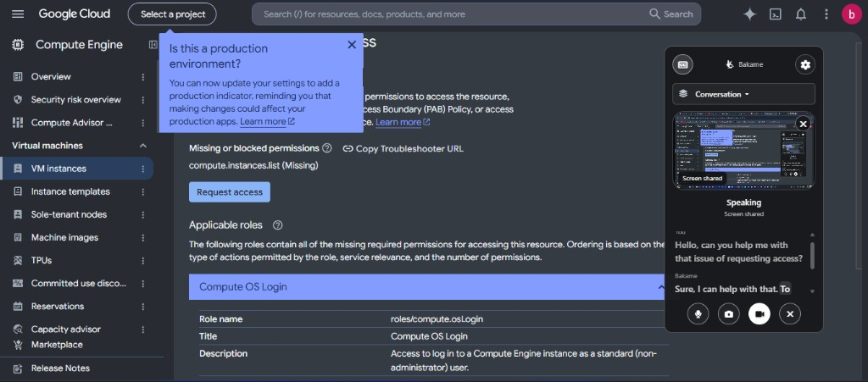End the Bakame session with X button

(x=790, y=314)
